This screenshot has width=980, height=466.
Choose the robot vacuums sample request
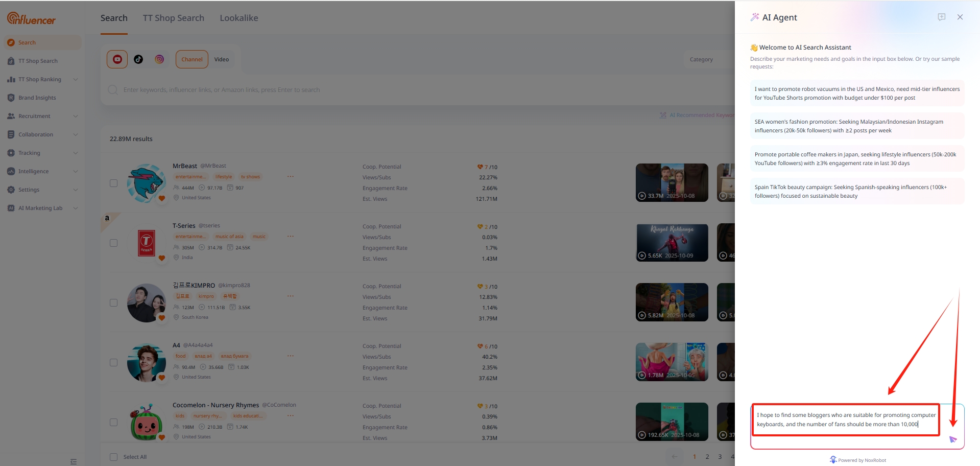point(856,93)
